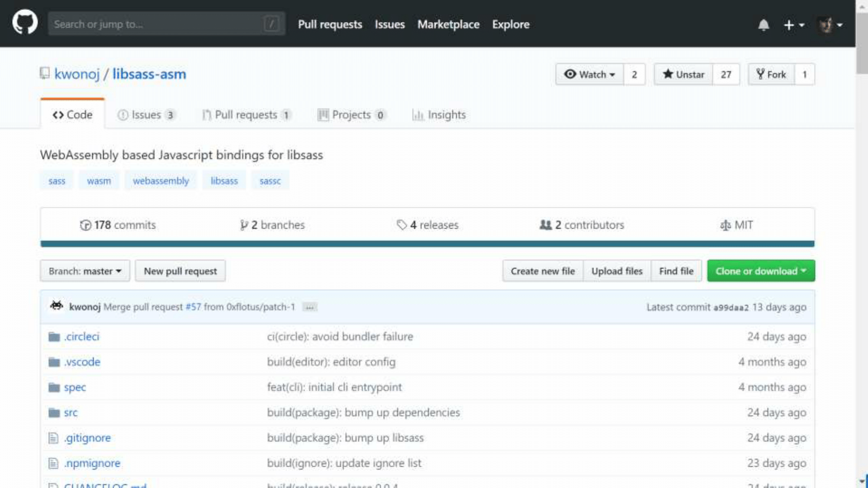
Task: Open commit 'build(package): bump up libsass'
Action: [x=345, y=438]
